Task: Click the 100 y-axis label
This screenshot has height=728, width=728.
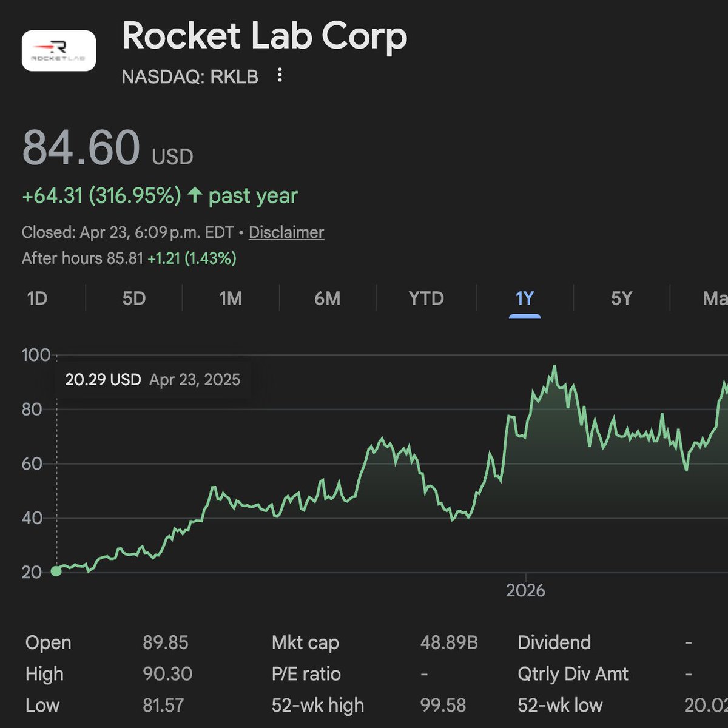Action: [x=36, y=356]
